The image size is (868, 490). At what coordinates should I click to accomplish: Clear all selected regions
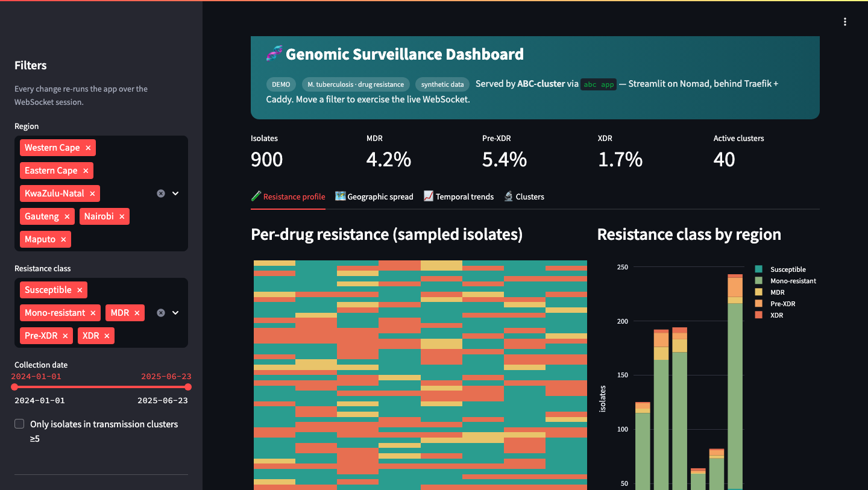click(x=161, y=193)
